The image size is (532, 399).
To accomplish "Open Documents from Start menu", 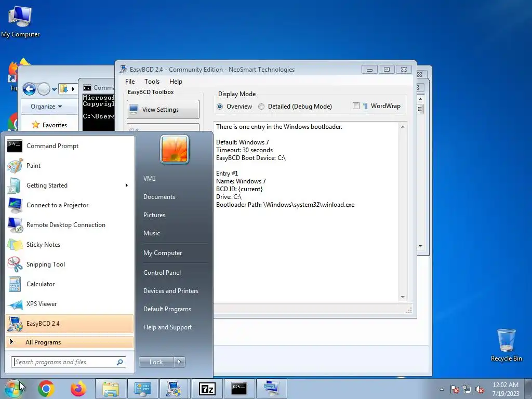I will [159, 197].
